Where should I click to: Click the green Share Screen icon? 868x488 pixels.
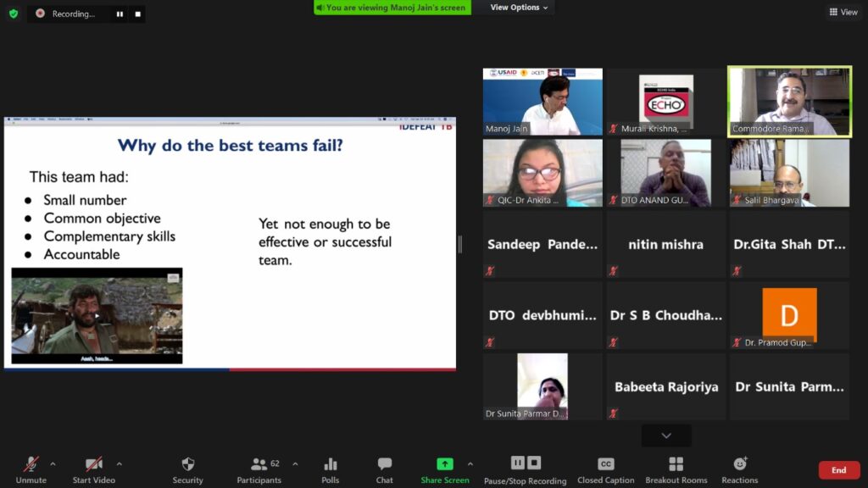pos(444,465)
